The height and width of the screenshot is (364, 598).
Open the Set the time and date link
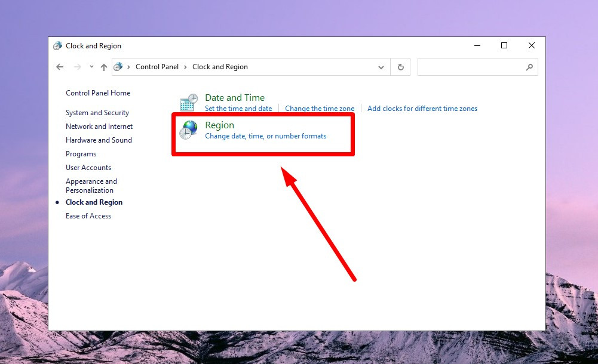pos(238,108)
